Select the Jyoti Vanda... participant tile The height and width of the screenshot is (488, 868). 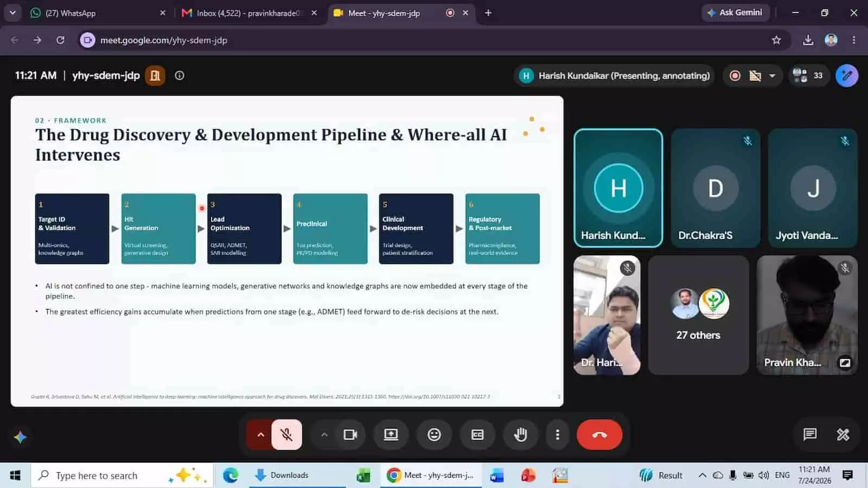coord(813,188)
